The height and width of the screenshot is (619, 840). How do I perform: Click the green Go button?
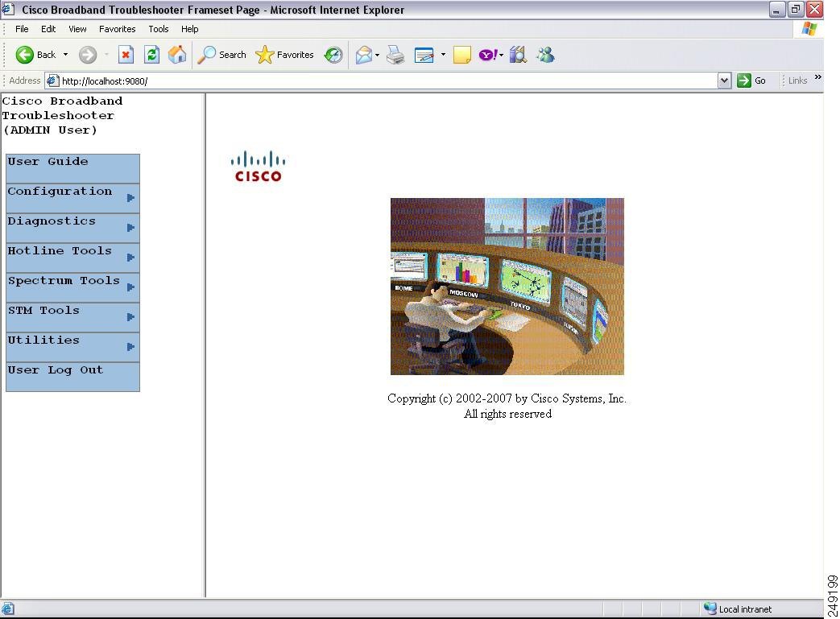pos(751,80)
